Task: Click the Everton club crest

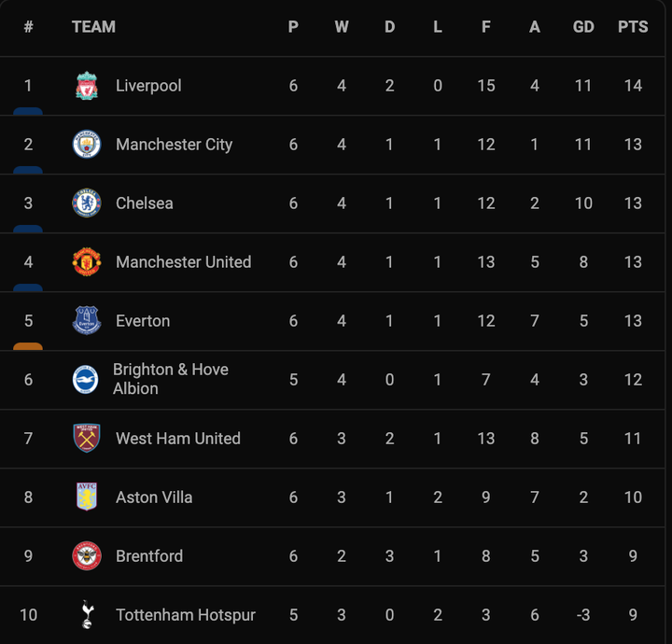Action: (x=87, y=321)
